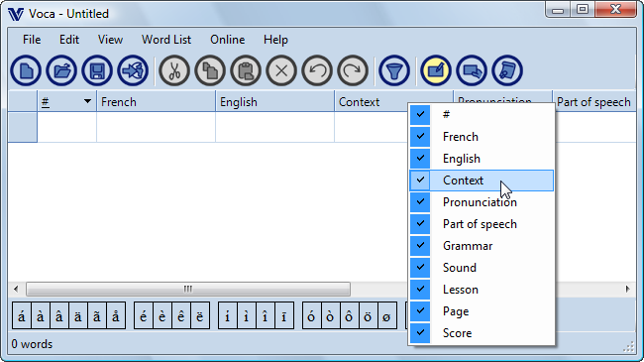
Task: Click the New document toolbar icon
Action: pyautogui.click(x=26, y=70)
